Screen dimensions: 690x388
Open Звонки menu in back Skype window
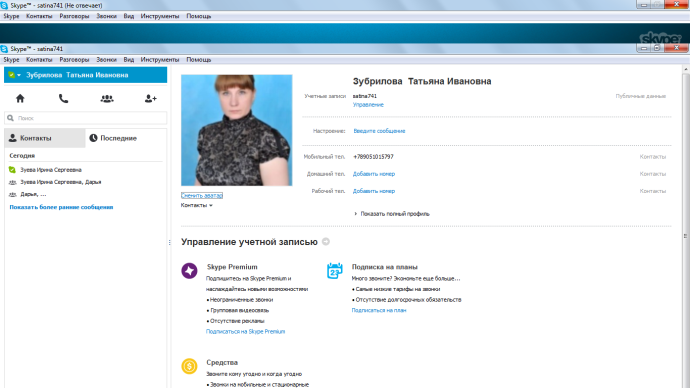pos(106,16)
